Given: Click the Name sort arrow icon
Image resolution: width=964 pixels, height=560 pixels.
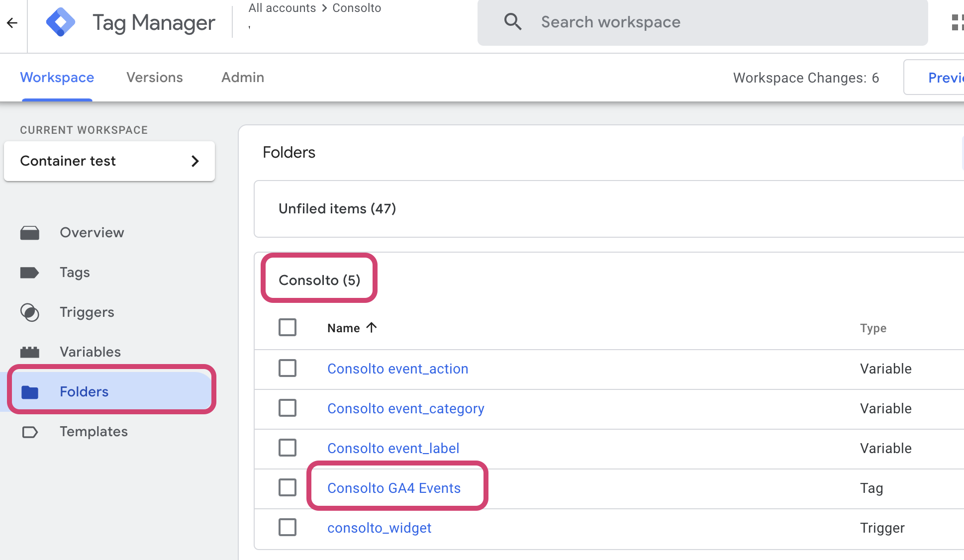Looking at the screenshot, I should pos(372,327).
